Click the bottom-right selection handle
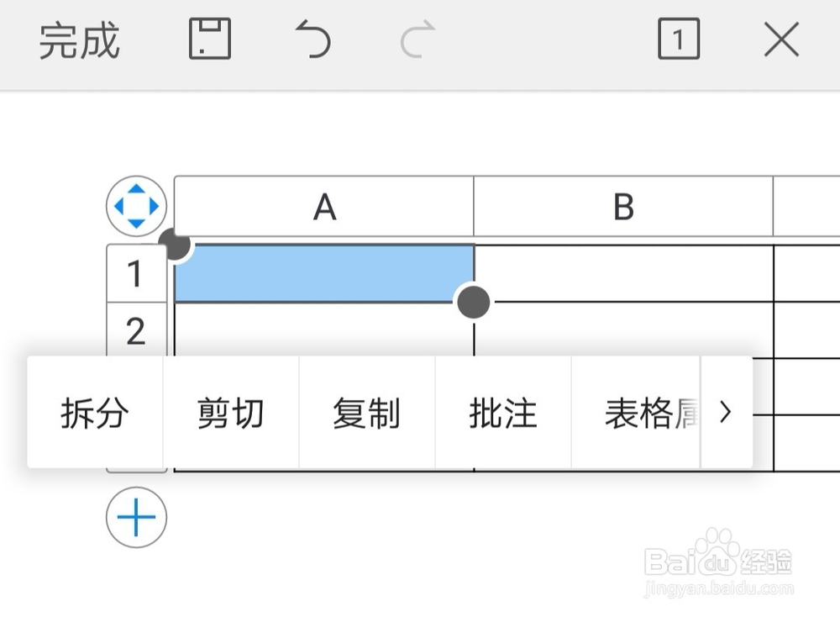 coord(474,301)
